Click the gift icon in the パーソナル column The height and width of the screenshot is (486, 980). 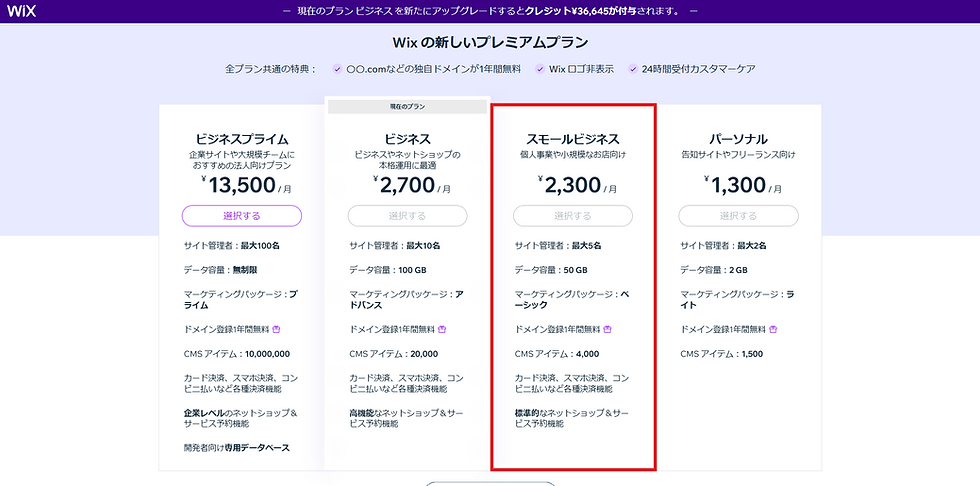coord(773,329)
